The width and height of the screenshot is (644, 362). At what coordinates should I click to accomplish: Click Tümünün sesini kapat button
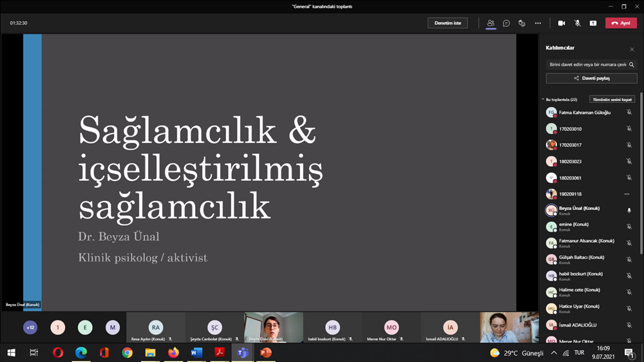tap(612, 99)
